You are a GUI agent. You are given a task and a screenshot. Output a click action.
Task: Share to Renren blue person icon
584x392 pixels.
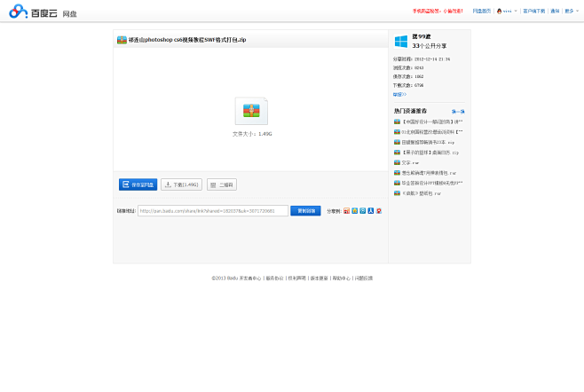tap(371, 211)
